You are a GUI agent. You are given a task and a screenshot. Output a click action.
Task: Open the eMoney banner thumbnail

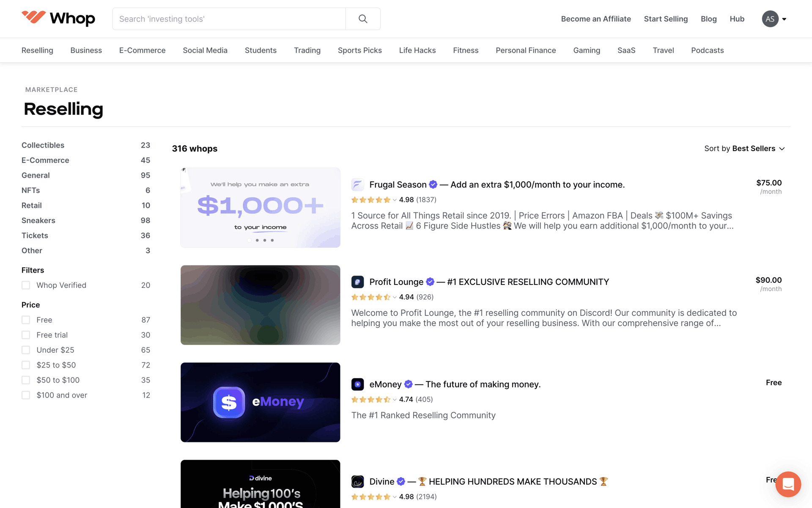click(x=261, y=402)
